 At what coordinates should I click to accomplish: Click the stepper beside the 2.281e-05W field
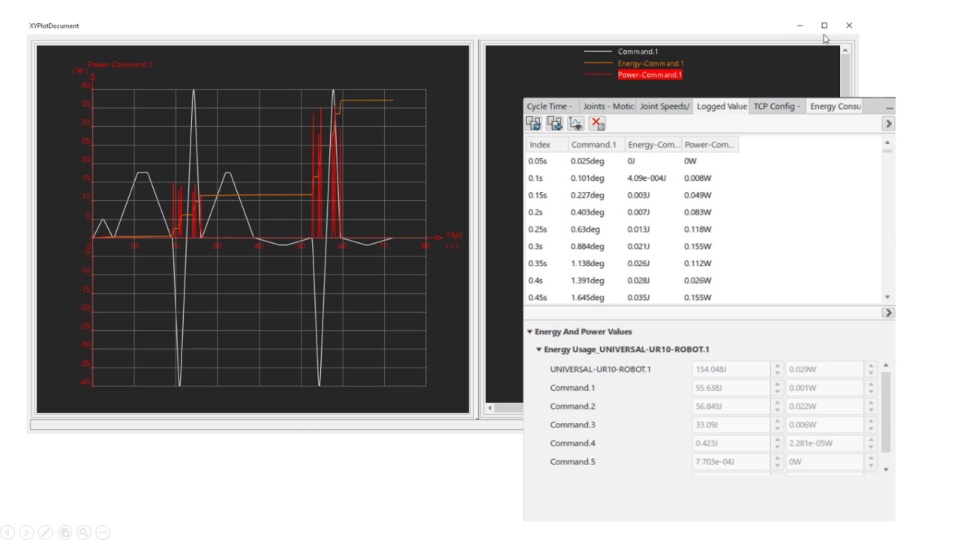[871, 443]
